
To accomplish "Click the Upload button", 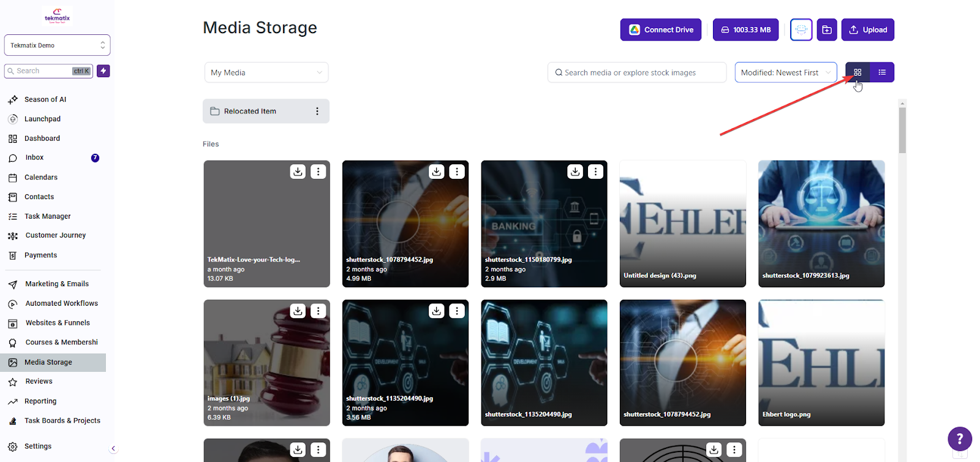I will [x=868, y=29].
